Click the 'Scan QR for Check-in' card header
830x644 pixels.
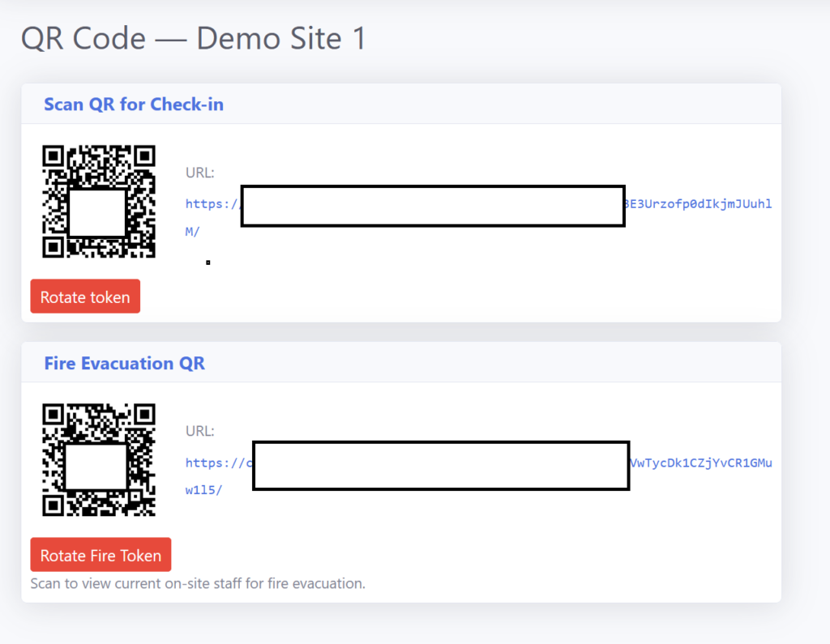134,104
